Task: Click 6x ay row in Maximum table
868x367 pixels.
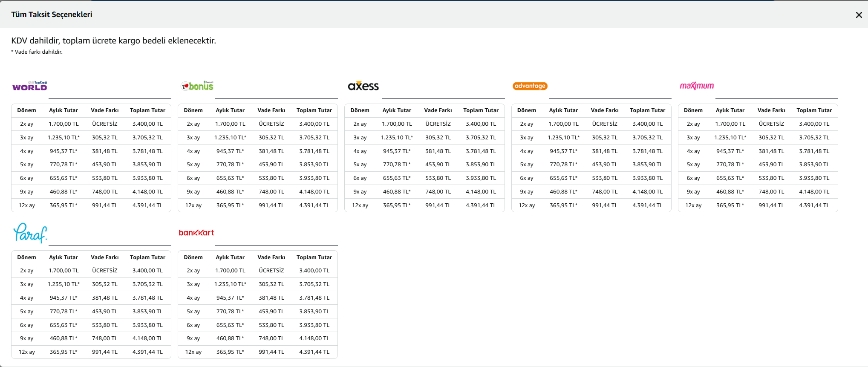Action: [758, 178]
